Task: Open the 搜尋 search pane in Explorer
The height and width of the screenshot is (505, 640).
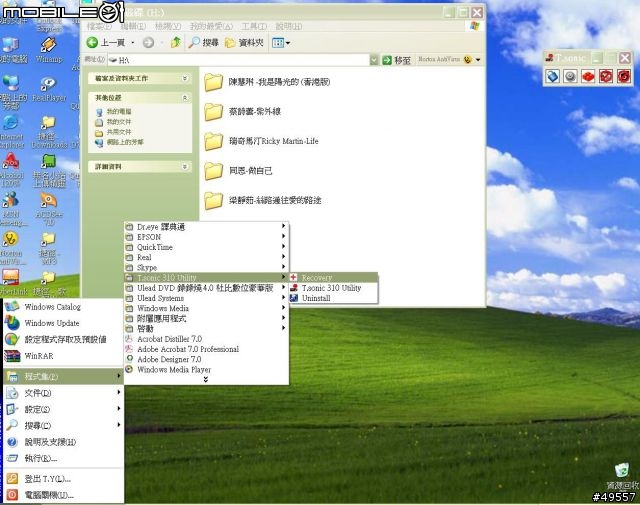Action: click(204, 42)
